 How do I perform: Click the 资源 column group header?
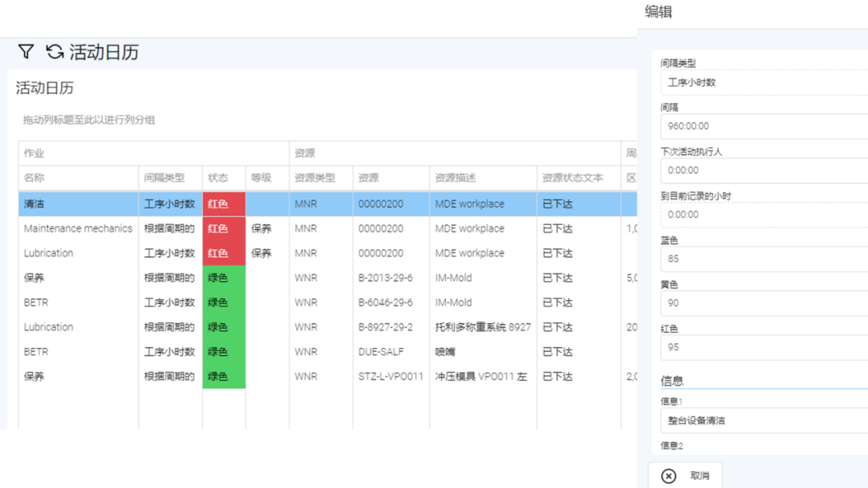pyautogui.click(x=455, y=153)
